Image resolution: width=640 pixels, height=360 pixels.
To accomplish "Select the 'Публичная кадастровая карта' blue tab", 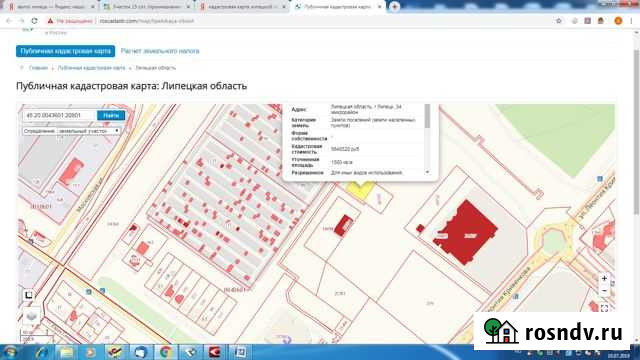I will click(x=65, y=51).
